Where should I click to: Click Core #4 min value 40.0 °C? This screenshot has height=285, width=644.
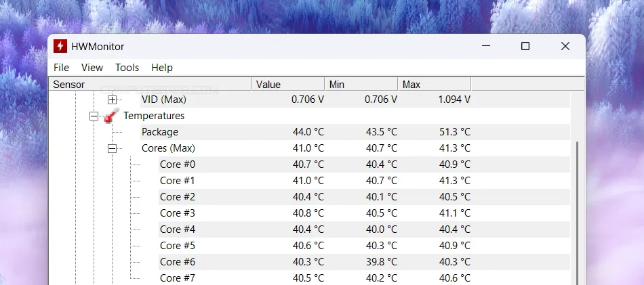click(382, 229)
